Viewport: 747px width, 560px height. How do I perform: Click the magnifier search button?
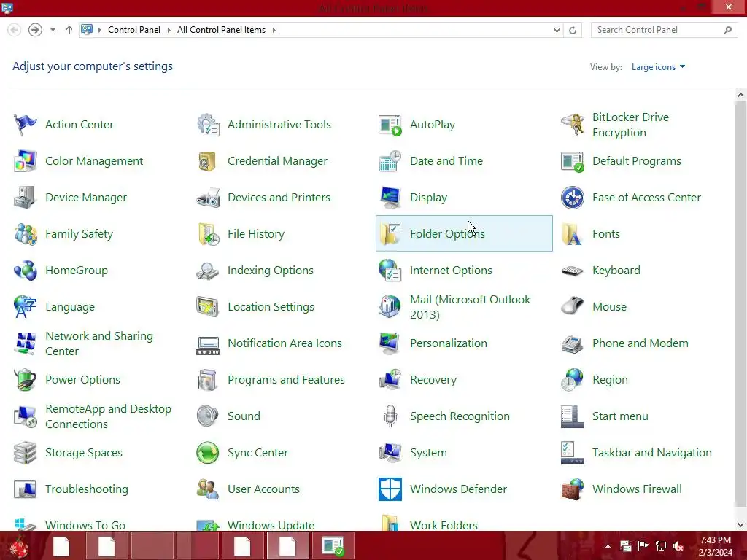click(x=727, y=30)
